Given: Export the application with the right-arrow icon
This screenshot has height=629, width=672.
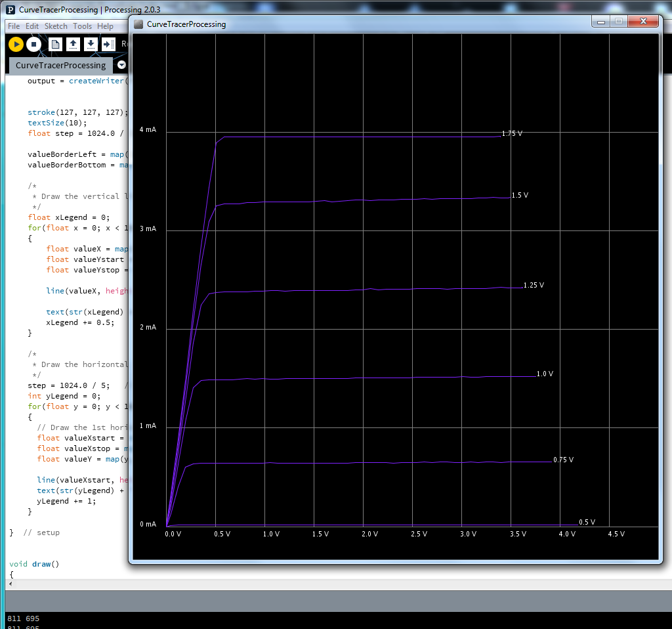Looking at the screenshot, I should 108,44.
